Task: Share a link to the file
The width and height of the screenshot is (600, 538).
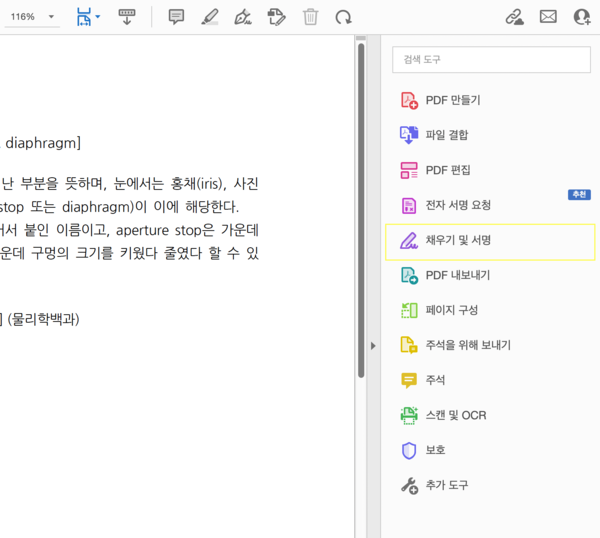Action: coord(515,17)
